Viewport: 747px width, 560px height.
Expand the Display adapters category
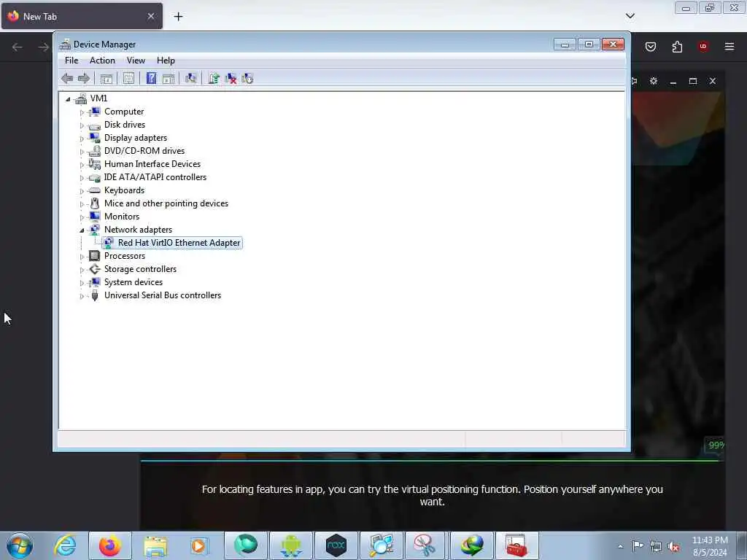(82, 139)
